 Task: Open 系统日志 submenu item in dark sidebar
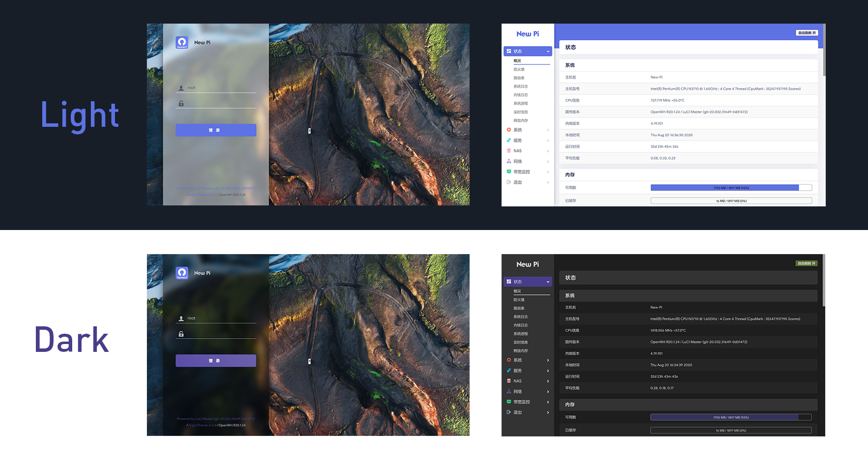521,317
